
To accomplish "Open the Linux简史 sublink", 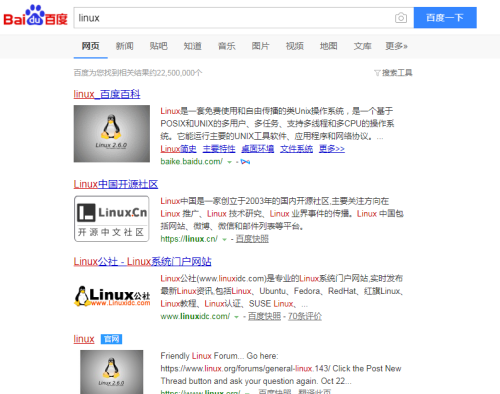I will [x=178, y=149].
